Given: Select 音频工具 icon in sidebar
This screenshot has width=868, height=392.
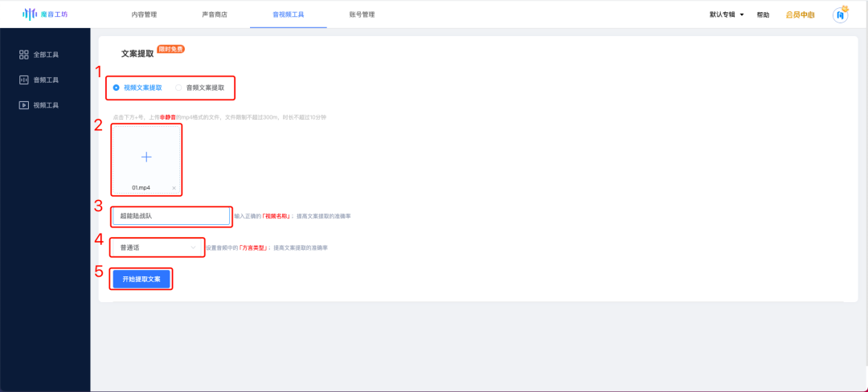Looking at the screenshot, I should coord(24,80).
